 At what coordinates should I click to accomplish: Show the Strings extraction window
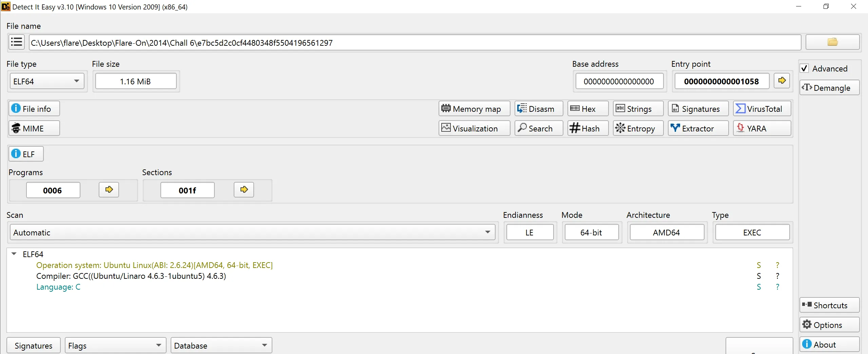point(638,109)
